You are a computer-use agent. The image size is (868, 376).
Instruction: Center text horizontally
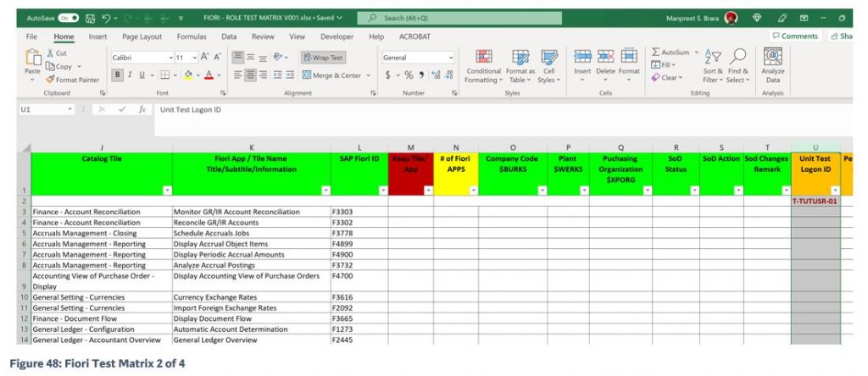tap(251, 75)
